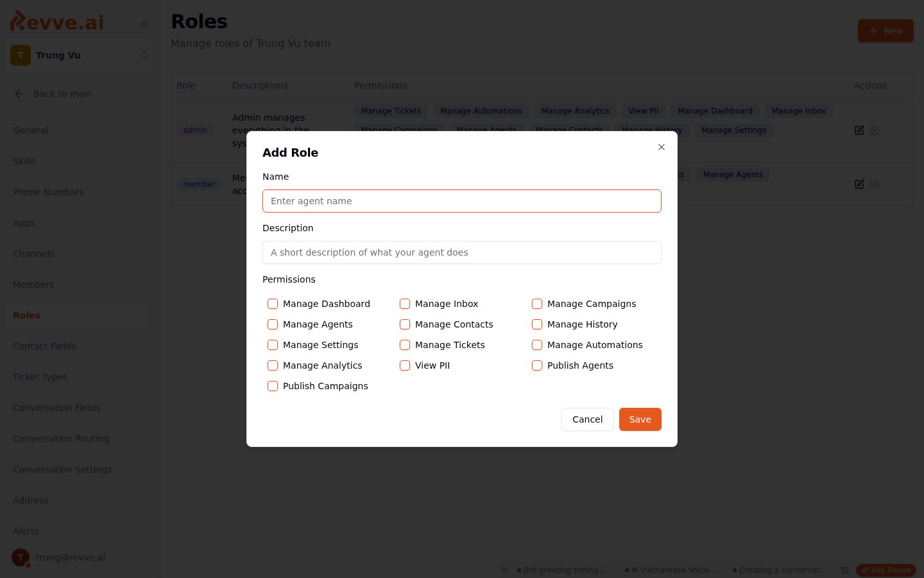The height and width of the screenshot is (578, 924).
Task: Expand the bottom bar double-arrow icon
Action: pos(505,570)
